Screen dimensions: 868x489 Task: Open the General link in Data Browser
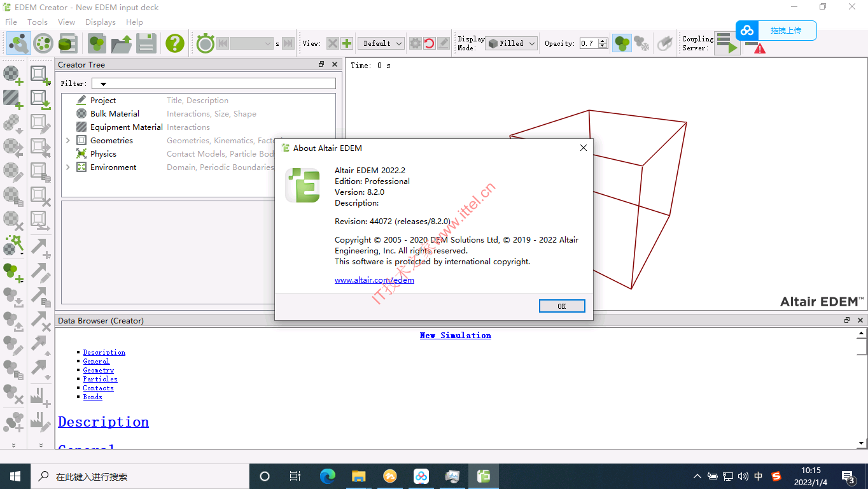tap(96, 361)
